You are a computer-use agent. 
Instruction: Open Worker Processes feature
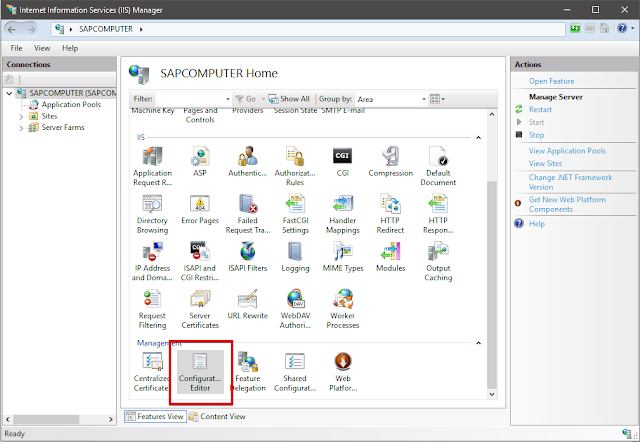pos(343,309)
